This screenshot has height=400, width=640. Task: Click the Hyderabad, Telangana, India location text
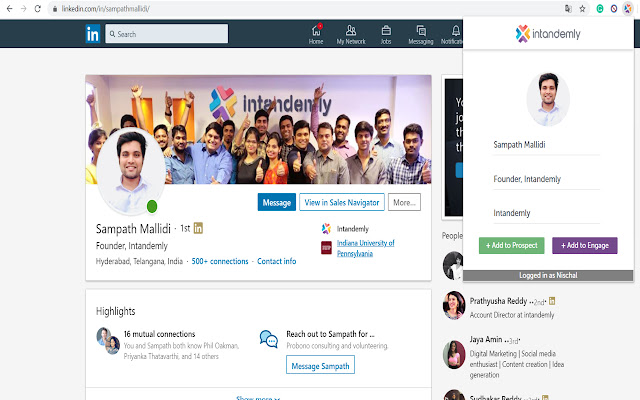139,261
